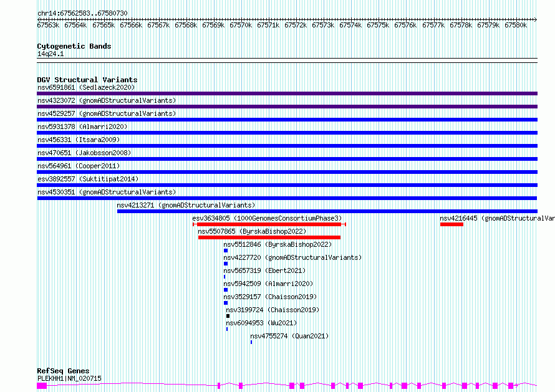Click the 67580k ruler position
Screen dimensions: 555x392
point(516,25)
